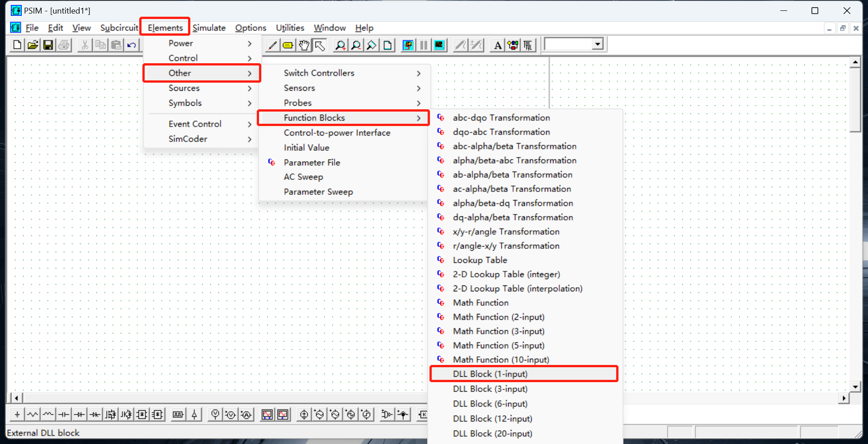Place an ammeter current sensor element

[246, 414]
